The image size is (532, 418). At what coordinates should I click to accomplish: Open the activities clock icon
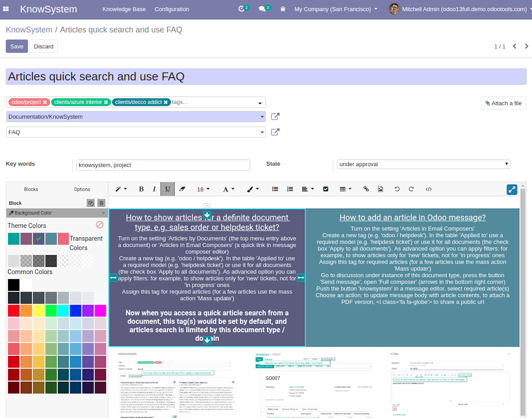(x=241, y=9)
